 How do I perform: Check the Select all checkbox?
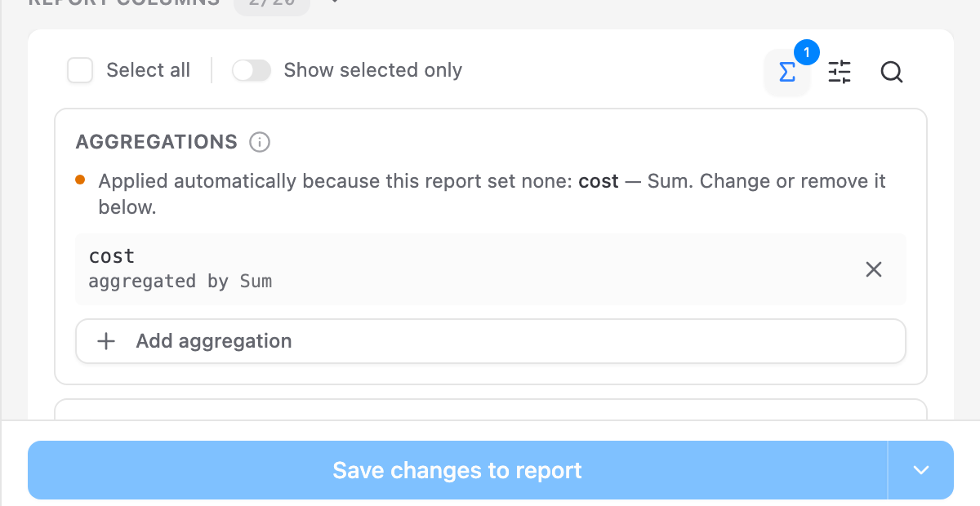pyautogui.click(x=80, y=70)
